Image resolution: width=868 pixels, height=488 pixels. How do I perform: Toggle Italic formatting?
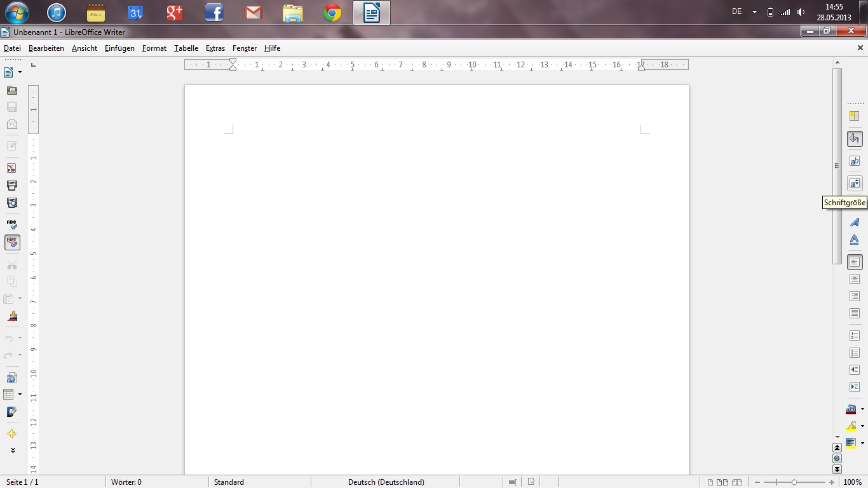(x=855, y=222)
